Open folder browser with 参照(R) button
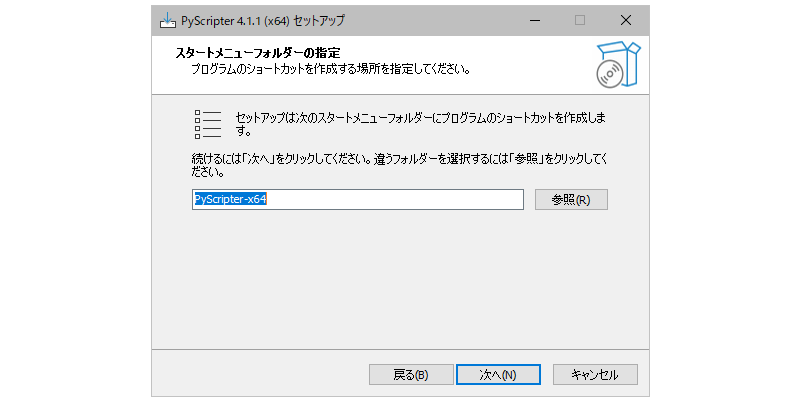800x400 pixels. tap(571, 199)
